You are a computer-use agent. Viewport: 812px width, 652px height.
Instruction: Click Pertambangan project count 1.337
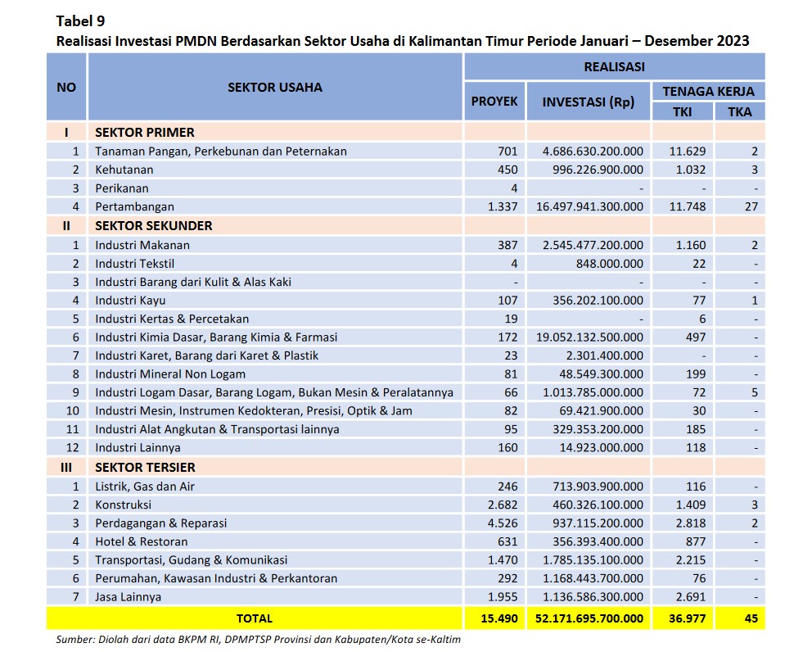pyautogui.click(x=503, y=206)
